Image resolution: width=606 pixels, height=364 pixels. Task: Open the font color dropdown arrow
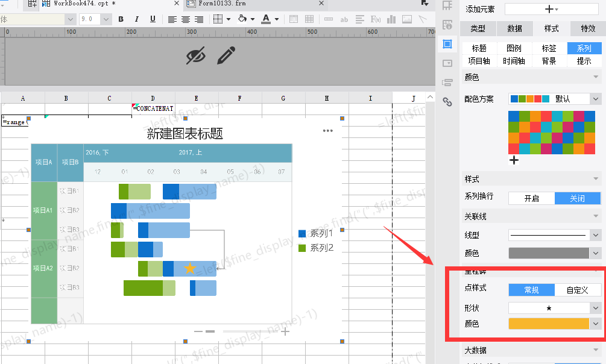(277, 19)
